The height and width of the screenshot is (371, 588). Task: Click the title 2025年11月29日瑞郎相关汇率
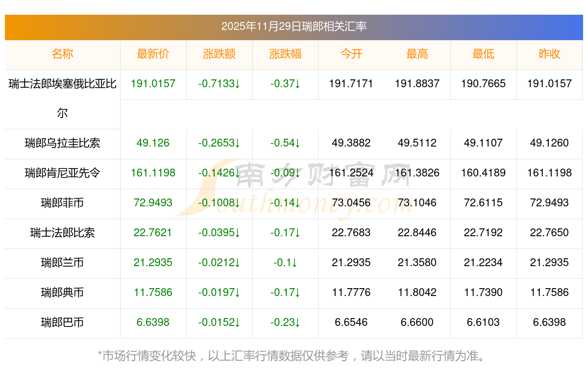coord(294,26)
